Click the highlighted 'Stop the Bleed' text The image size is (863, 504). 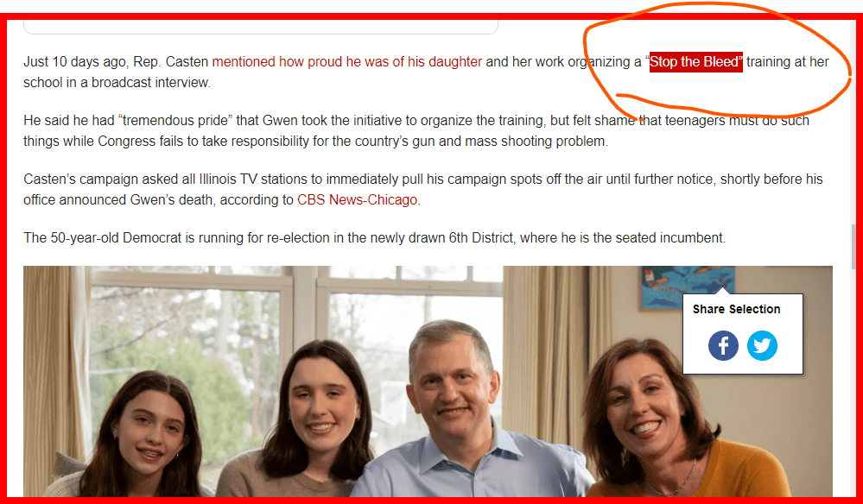[x=695, y=61]
